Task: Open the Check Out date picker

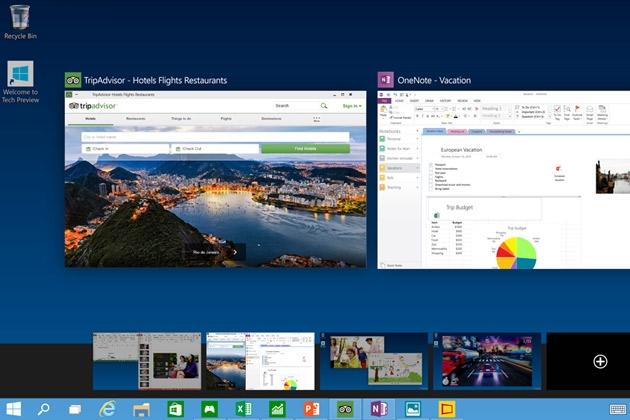Action: coord(215,149)
